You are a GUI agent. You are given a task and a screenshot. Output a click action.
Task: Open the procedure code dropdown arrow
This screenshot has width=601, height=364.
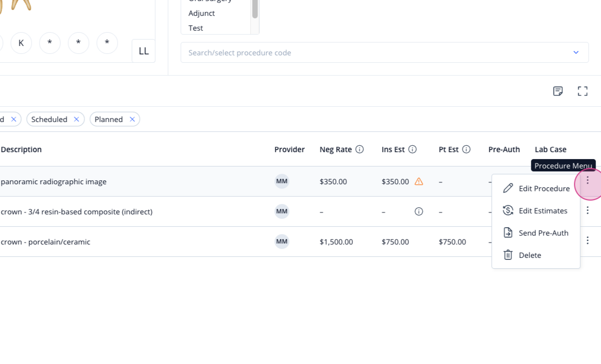(576, 52)
